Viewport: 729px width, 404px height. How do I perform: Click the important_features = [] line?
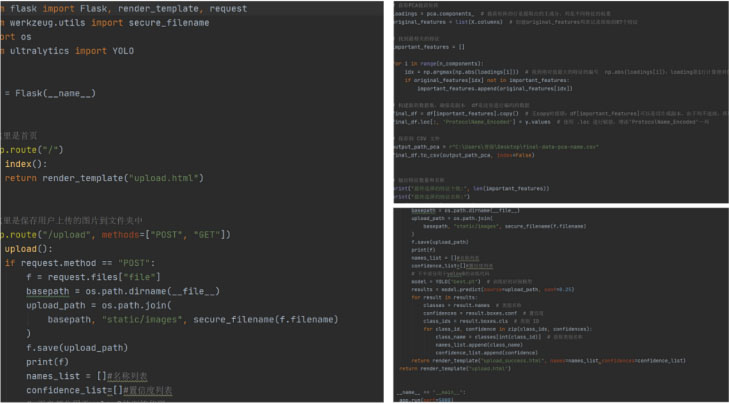point(428,46)
